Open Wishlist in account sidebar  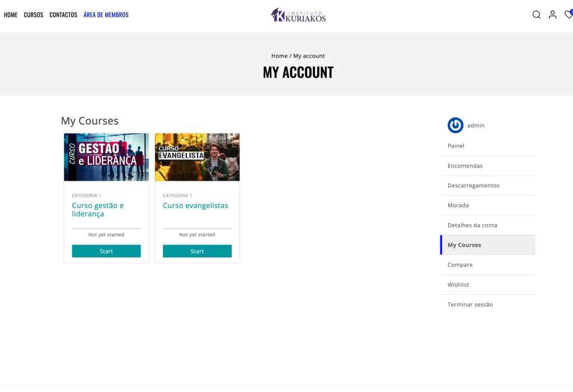[x=488, y=285]
